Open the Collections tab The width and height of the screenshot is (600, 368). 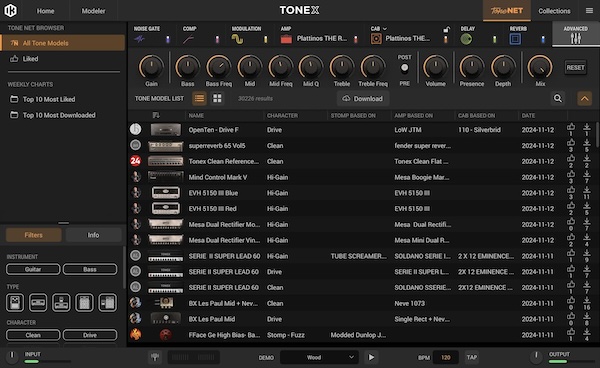pyautogui.click(x=554, y=11)
